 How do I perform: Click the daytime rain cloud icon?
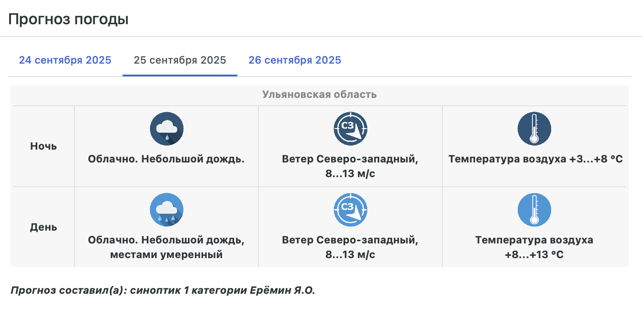pyautogui.click(x=166, y=210)
